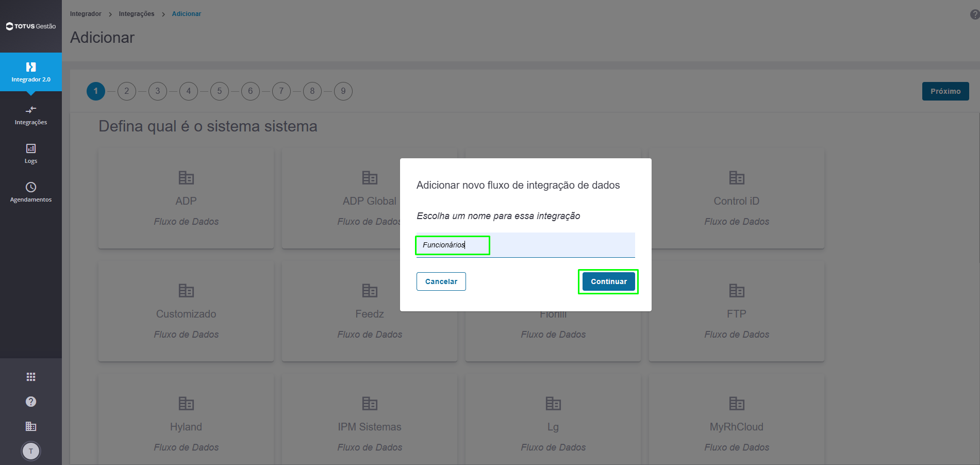Screen dimensions: 980x465
Task: Open the user avatar T icon
Action: coord(31,451)
